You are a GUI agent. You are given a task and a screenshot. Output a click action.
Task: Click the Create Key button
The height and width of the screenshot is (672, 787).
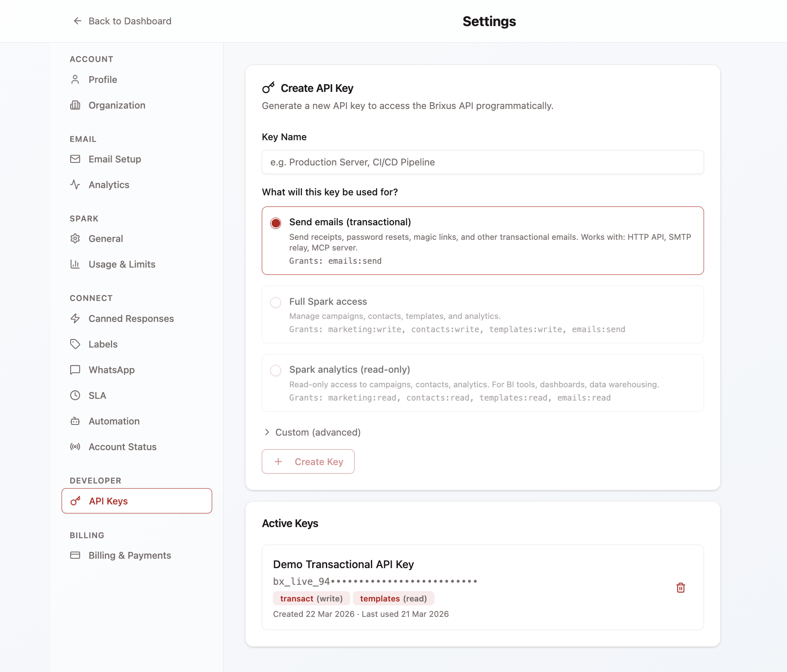click(x=308, y=462)
